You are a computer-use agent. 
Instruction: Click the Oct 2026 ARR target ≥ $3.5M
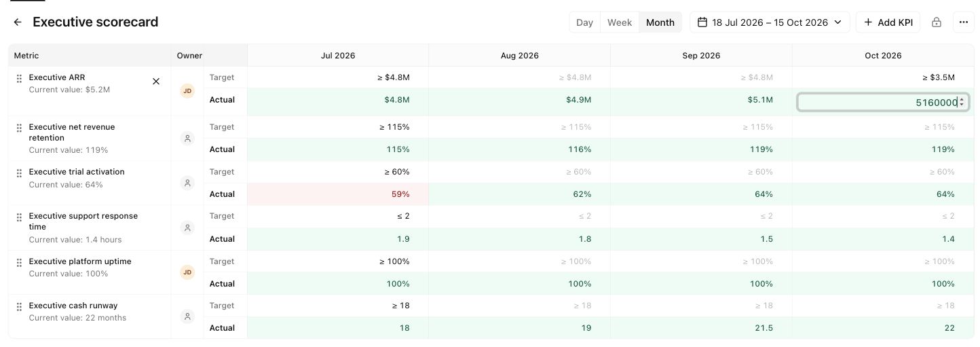[x=937, y=77]
